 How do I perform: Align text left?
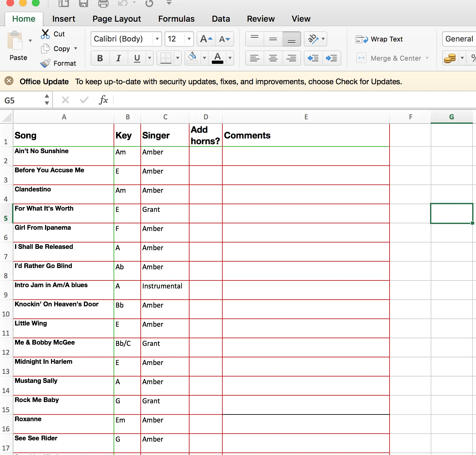tap(255, 58)
